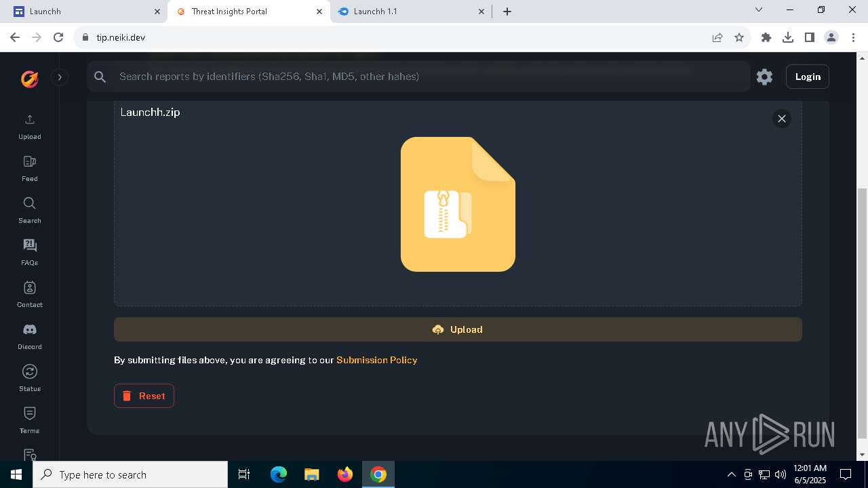Image resolution: width=868 pixels, height=488 pixels.
Task: Click the Launchh.zip file thumbnail
Action: (x=458, y=204)
